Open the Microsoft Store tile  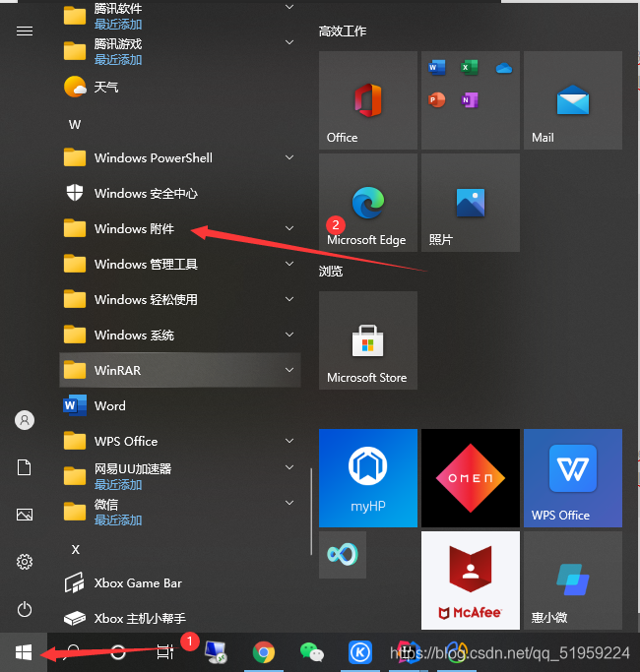[368, 340]
